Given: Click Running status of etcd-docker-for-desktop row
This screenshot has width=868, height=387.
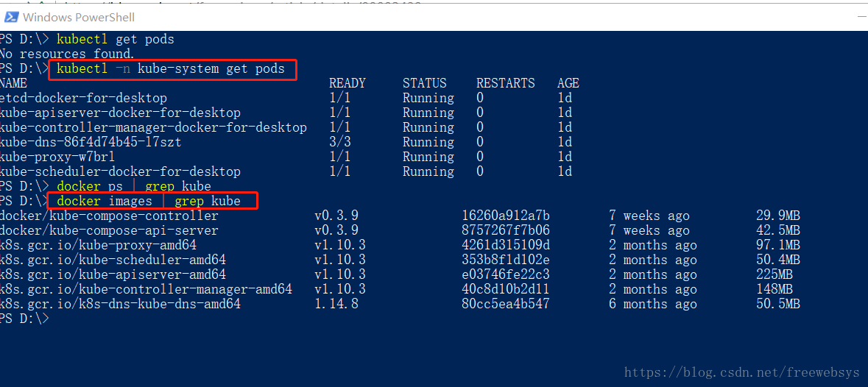Looking at the screenshot, I should (428, 99).
